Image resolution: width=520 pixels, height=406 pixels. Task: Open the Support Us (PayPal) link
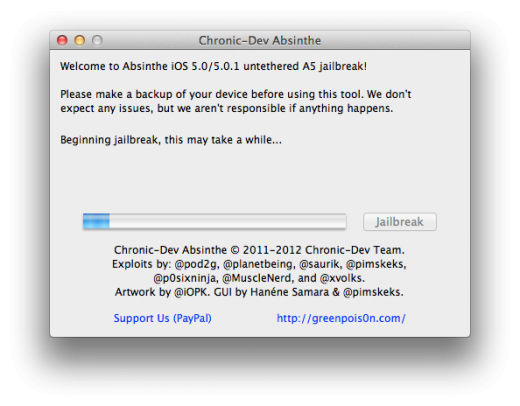coord(163,318)
